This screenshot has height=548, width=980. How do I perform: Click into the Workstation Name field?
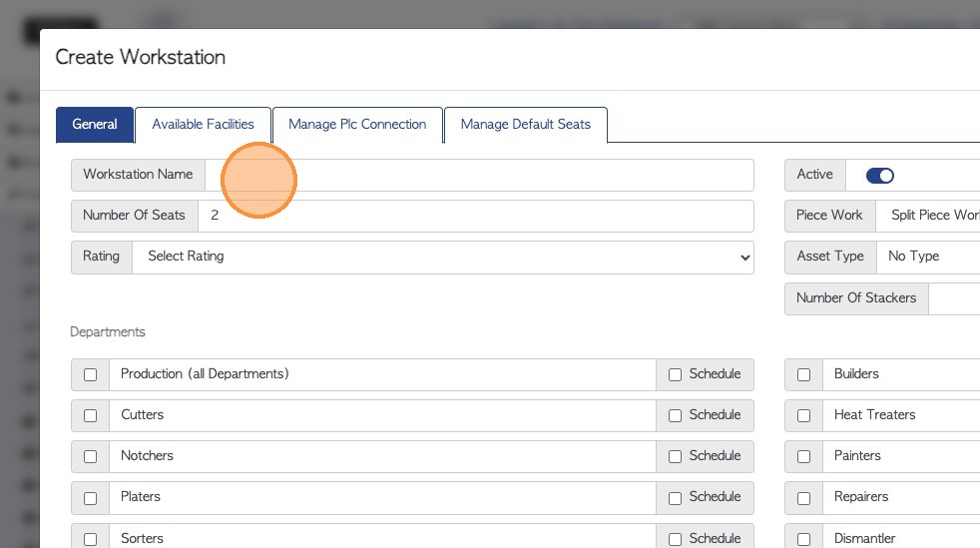click(x=479, y=175)
